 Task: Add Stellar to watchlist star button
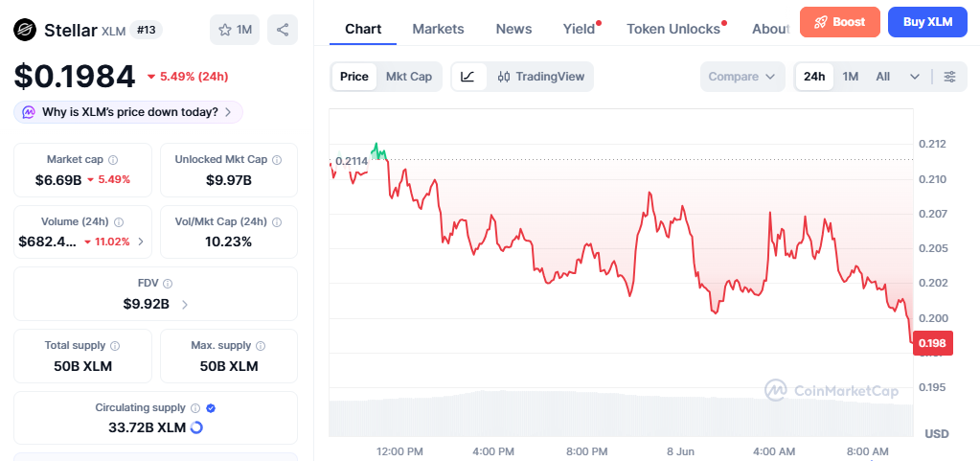235,30
